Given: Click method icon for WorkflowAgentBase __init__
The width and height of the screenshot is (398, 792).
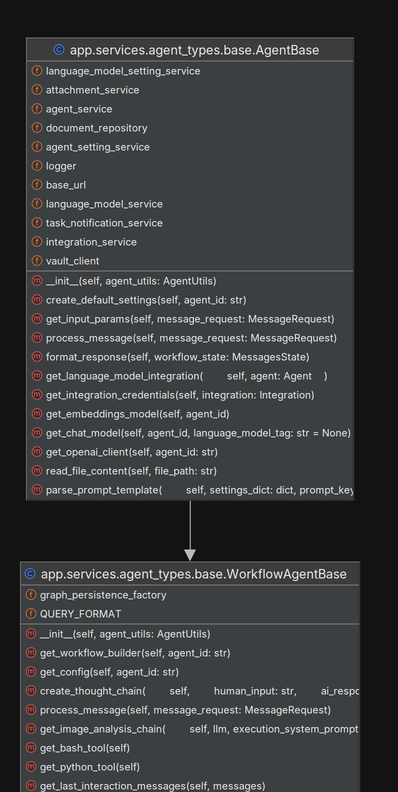Looking at the screenshot, I should (31, 634).
